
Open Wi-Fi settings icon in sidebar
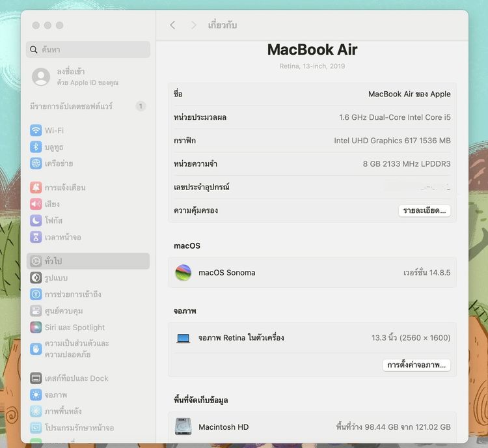tap(36, 130)
